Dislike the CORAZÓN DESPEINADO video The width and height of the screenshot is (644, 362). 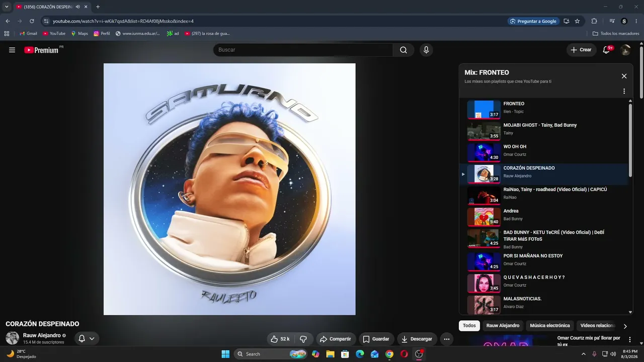tap(303, 339)
